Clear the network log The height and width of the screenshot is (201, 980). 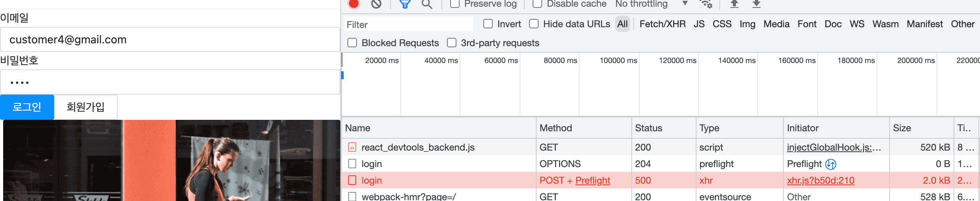(376, 4)
